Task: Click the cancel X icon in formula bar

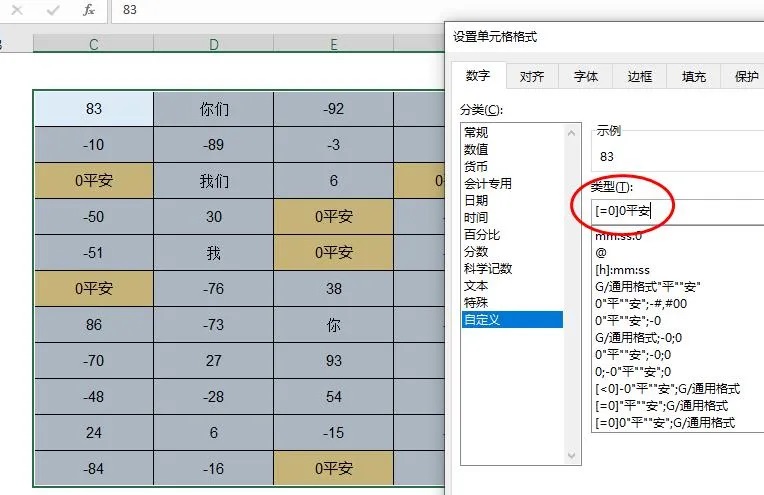Action: [17, 10]
